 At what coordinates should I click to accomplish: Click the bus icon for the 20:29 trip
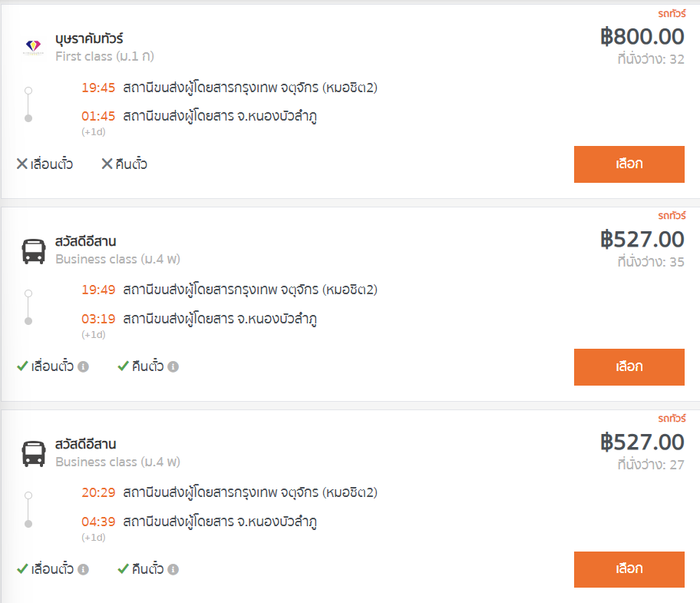point(34,454)
